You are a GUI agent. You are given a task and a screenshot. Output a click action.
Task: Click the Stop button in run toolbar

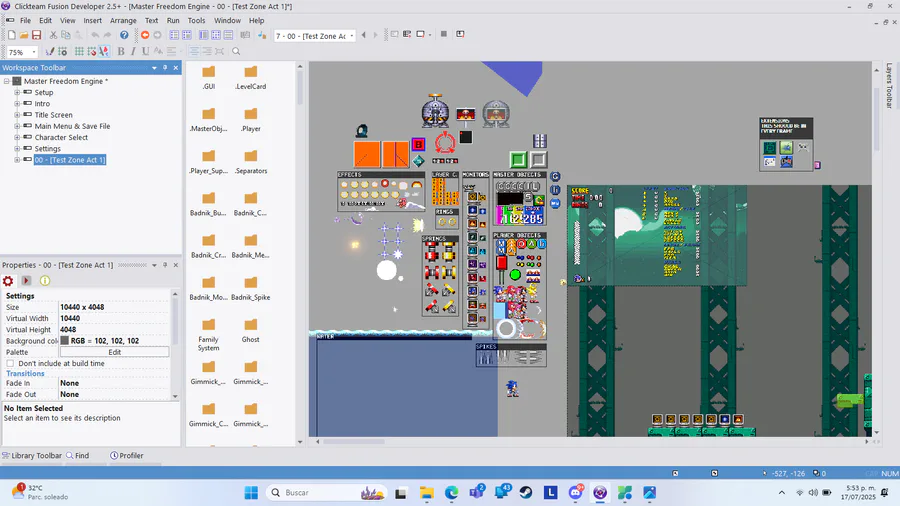444,34
